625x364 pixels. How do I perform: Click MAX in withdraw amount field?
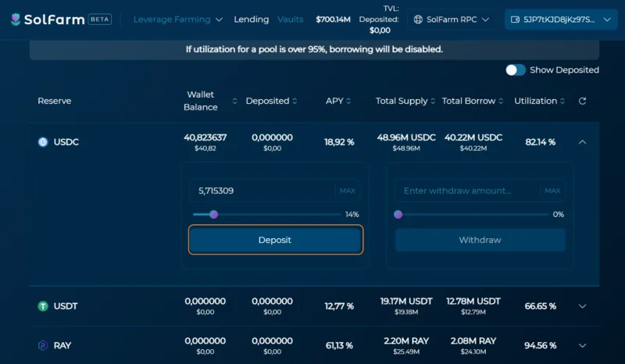552,191
